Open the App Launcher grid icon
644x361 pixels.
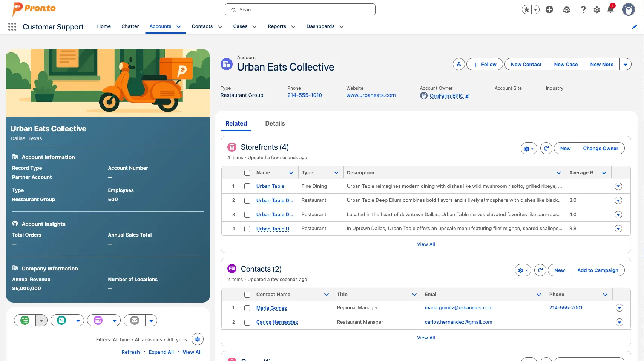(x=12, y=26)
